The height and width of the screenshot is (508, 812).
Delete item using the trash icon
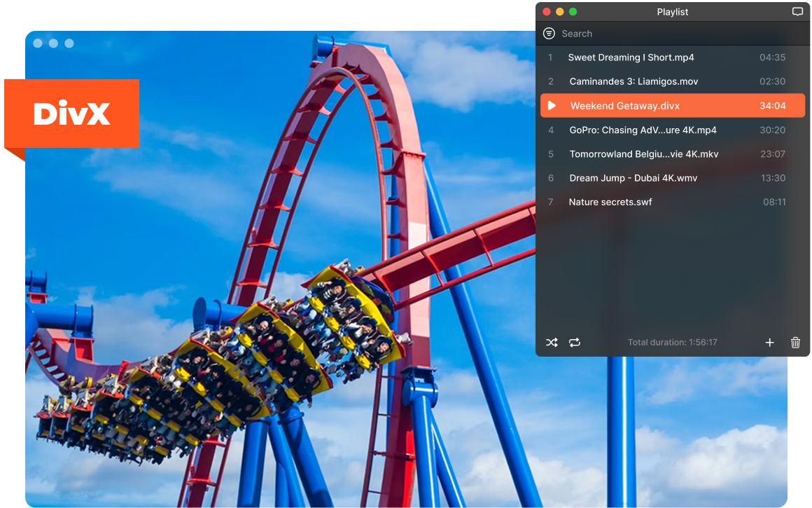(795, 343)
